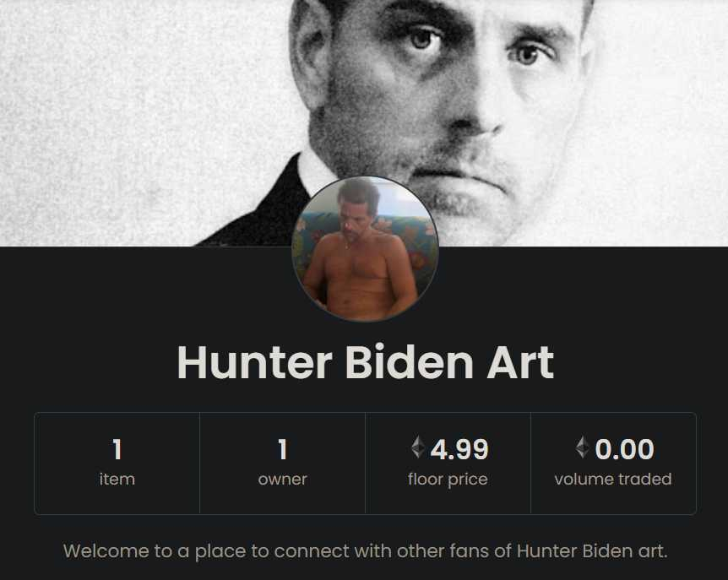
Task: Click the number 1 above owner
Action: [x=282, y=449]
